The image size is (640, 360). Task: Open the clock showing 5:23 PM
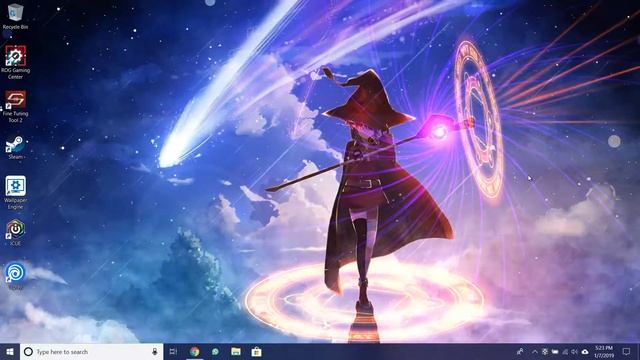(x=604, y=351)
